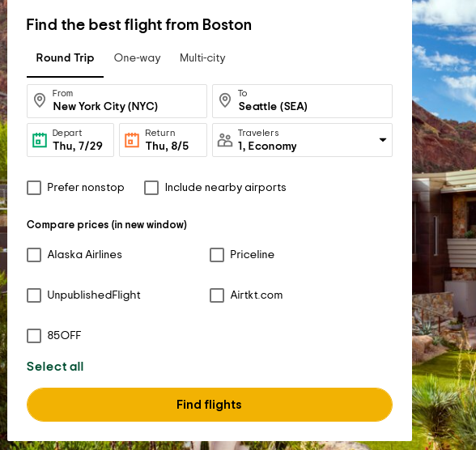Click the From location pin icon

point(40,100)
